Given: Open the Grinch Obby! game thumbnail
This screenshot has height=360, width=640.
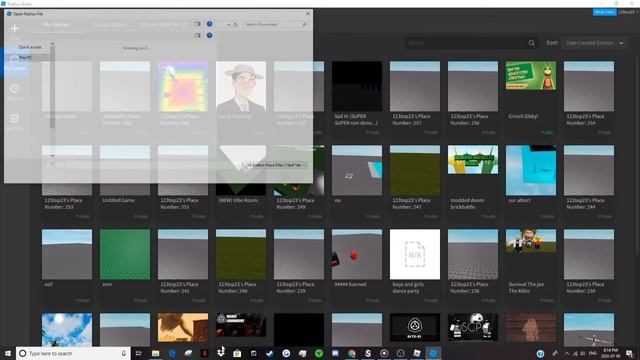Looking at the screenshot, I should pyautogui.click(x=531, y=76).
